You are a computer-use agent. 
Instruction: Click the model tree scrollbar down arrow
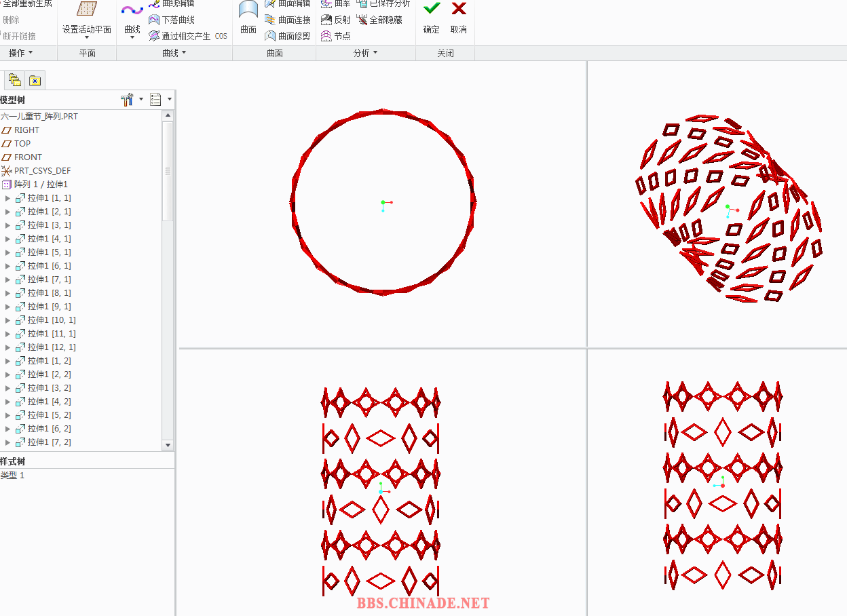pyautogui.click(x=168, y=445)
